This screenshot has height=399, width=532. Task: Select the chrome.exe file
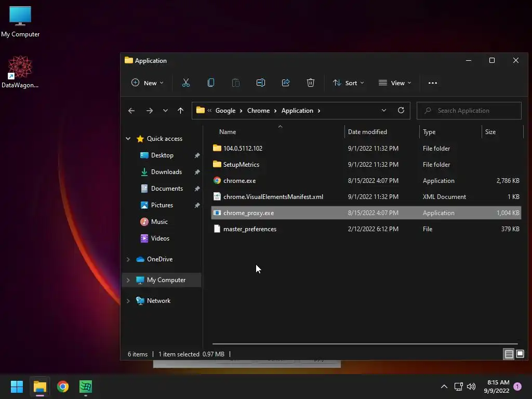click(x=366, y=181)
